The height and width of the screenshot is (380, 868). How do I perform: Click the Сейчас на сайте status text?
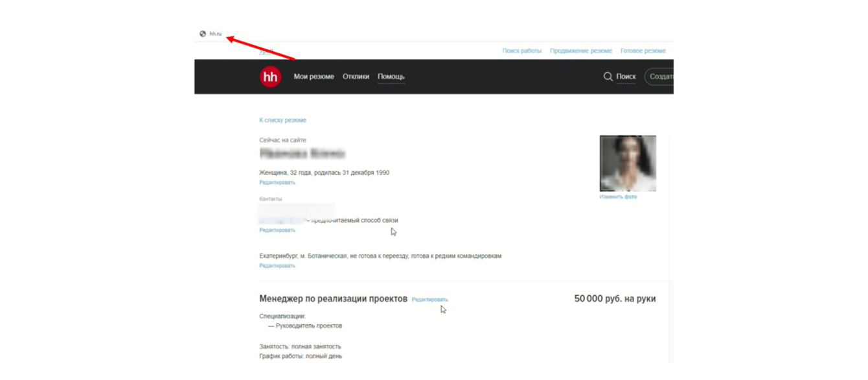coord(283,140)
